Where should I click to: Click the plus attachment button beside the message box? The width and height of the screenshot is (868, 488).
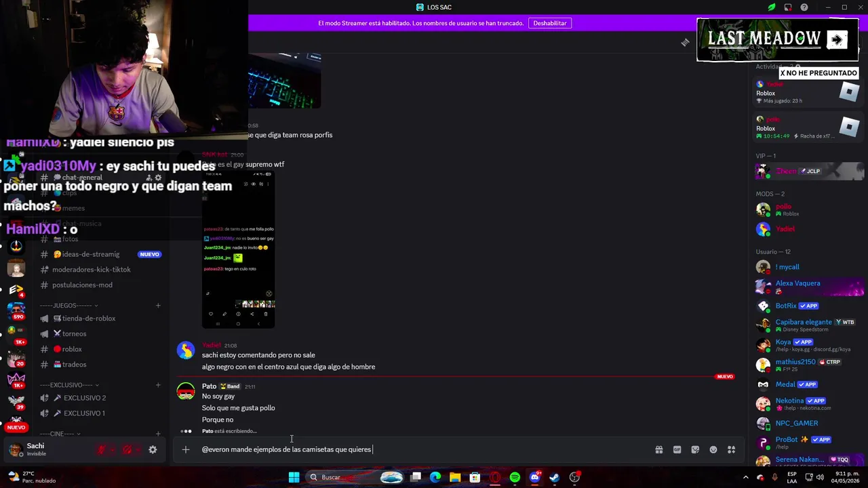[x=185, y=449]
